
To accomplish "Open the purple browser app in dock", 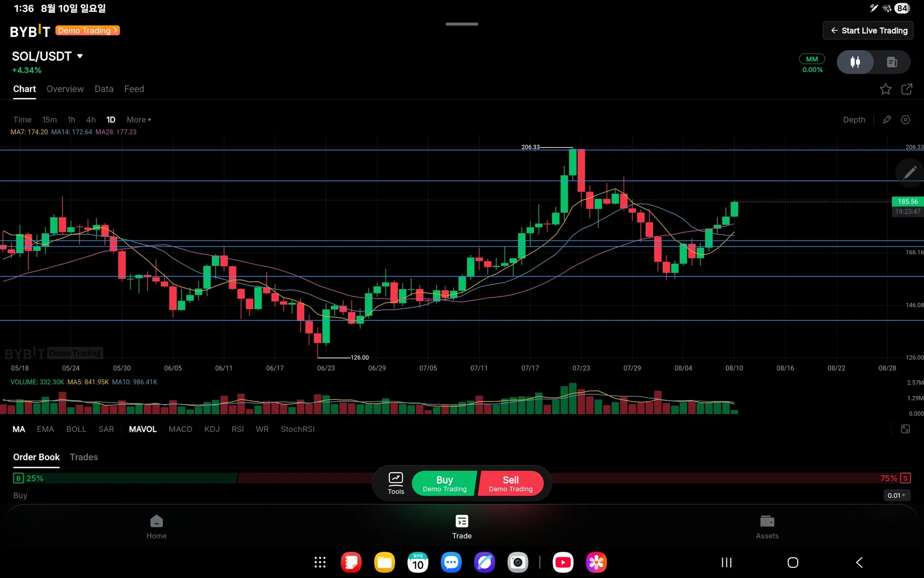I will tap(484, 562).
